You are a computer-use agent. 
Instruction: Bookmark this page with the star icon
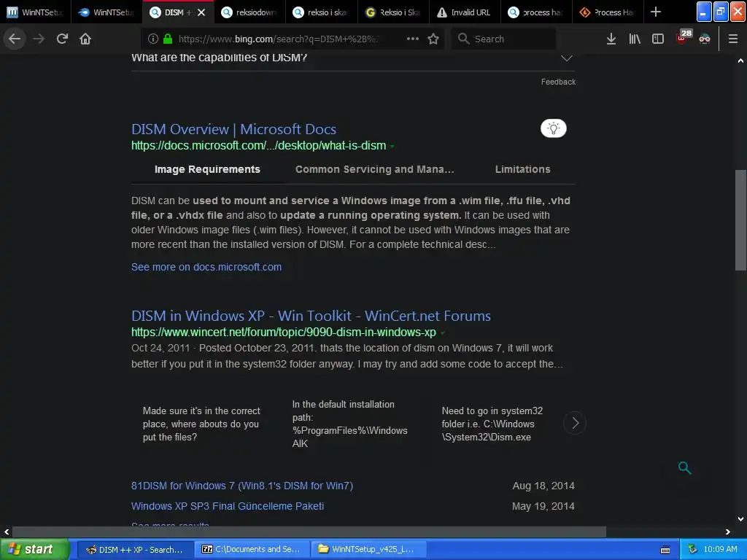(x=433, y=39)
